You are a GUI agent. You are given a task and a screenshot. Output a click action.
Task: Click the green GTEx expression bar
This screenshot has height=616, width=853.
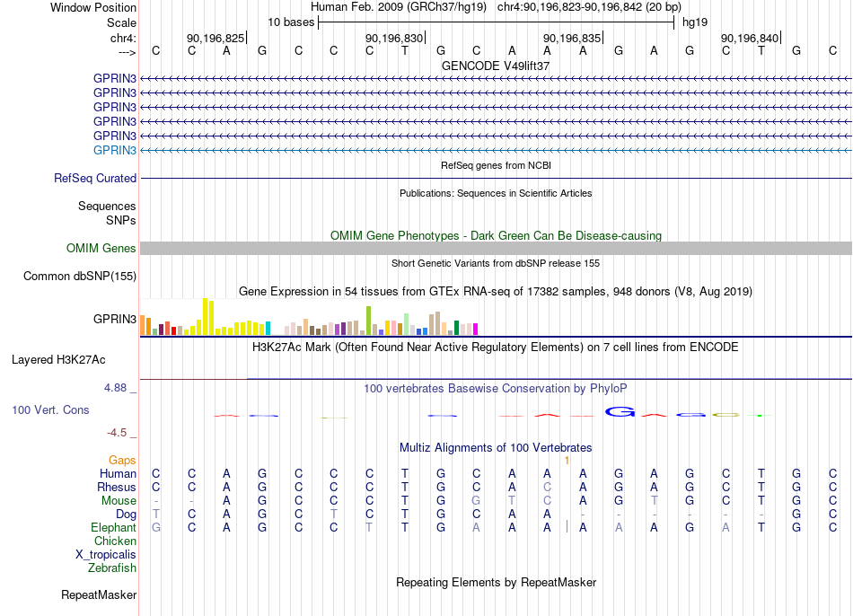368,321
